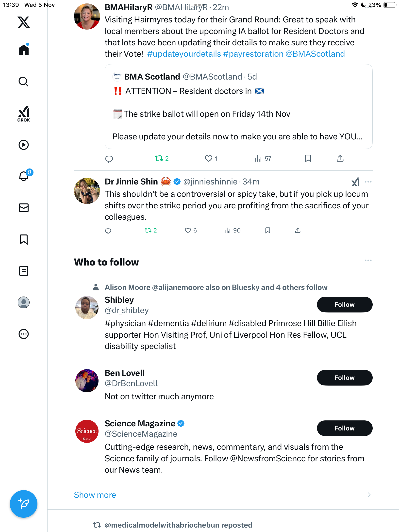Like Dr Jinnie Shin's post
Screen dimensions: 399x532
click(x=188, y=231)
